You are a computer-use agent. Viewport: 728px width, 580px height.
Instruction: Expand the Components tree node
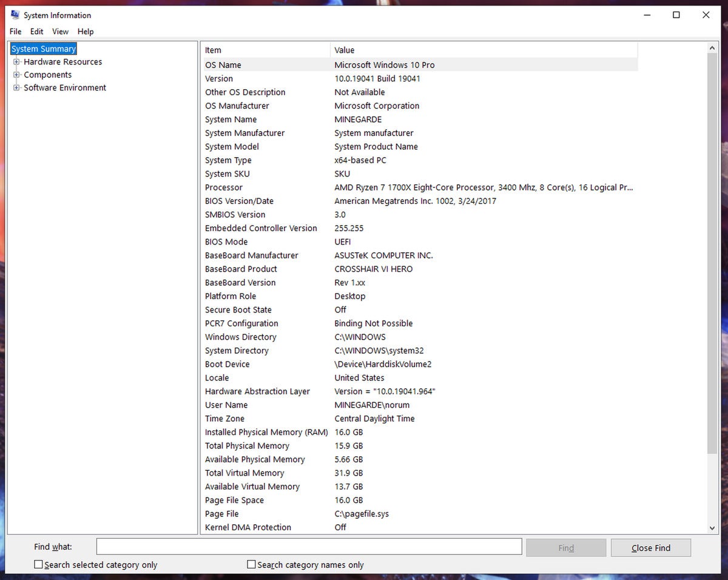(x=16, y=75)
